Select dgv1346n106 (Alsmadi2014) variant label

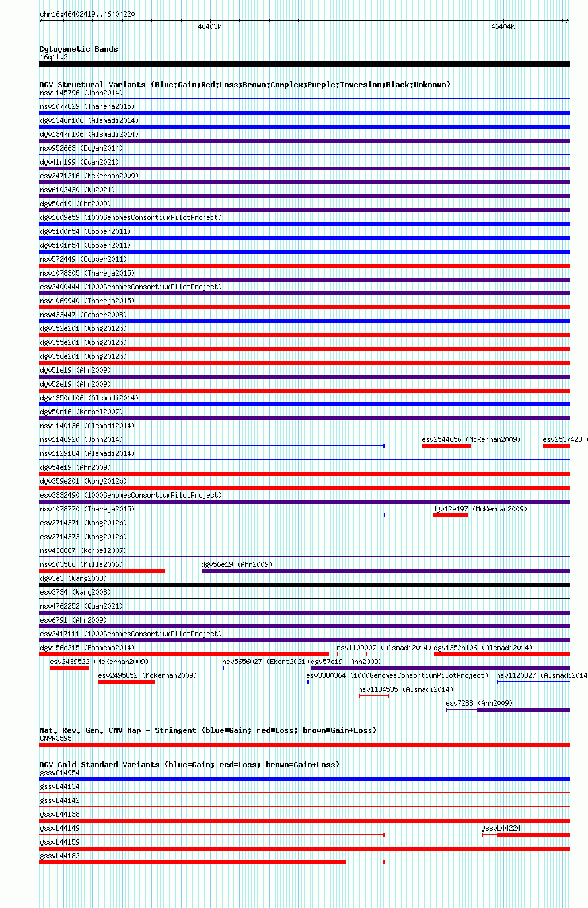[x=89, y=120]
